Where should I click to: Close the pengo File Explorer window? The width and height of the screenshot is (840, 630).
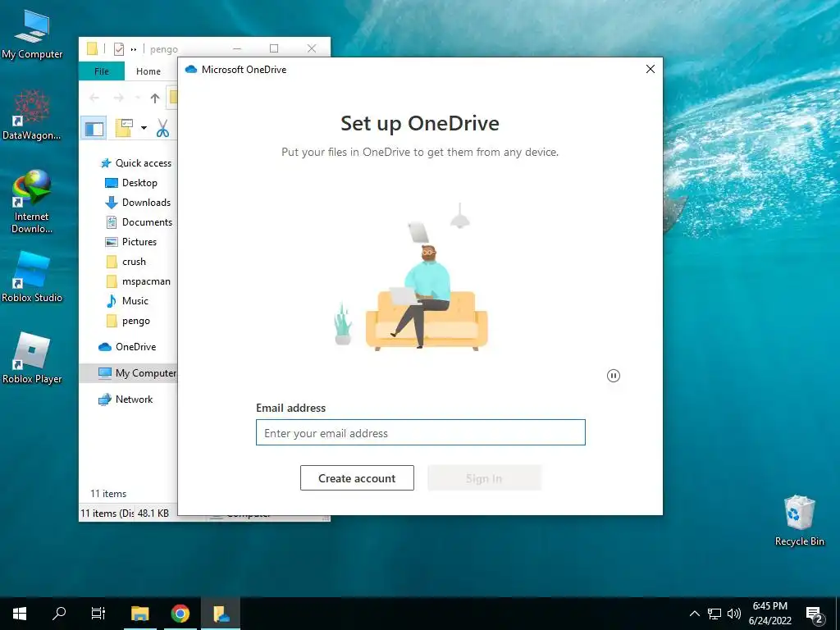311,48
